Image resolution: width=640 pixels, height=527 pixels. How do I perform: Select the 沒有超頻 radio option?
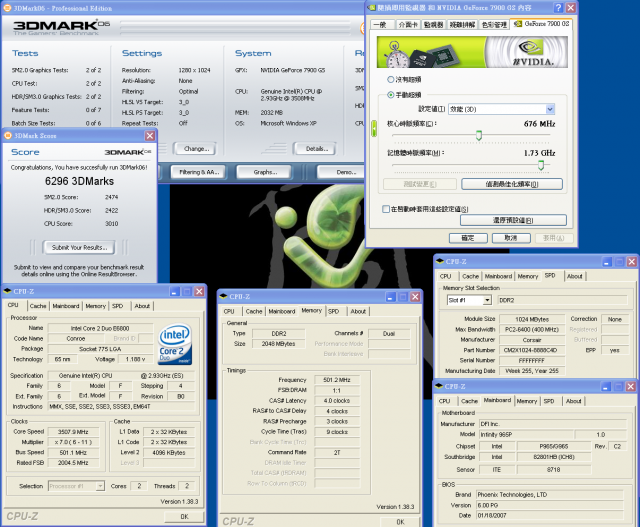(x=391, y=79)
